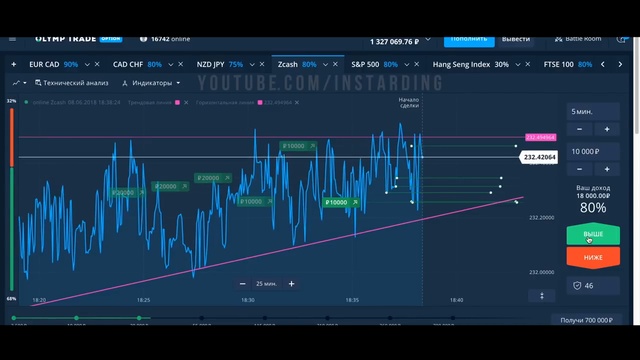The height and width of the screenshot is (360, 640).
Task: Open the top-right corner account icon
Action: pos(621,40)
